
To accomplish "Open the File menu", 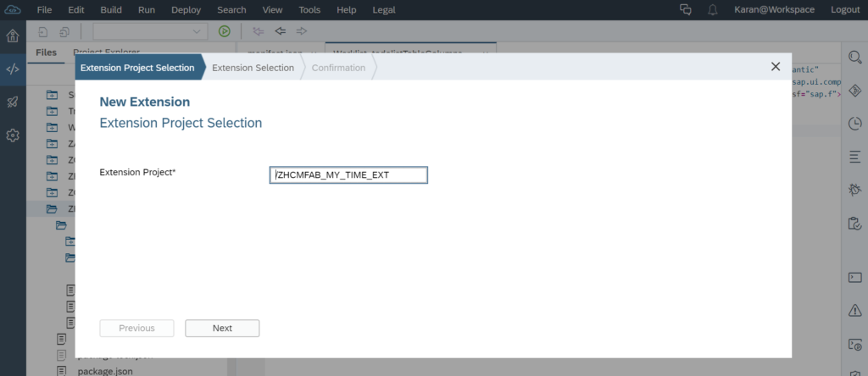I will [44, 9].
